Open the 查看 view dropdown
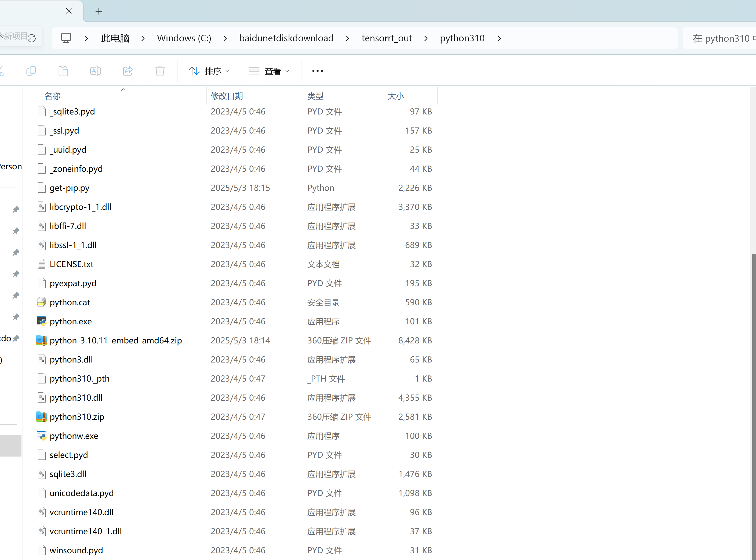Image resolution: width=756 pixels, height=560 pixels. [x=269, y=71]
